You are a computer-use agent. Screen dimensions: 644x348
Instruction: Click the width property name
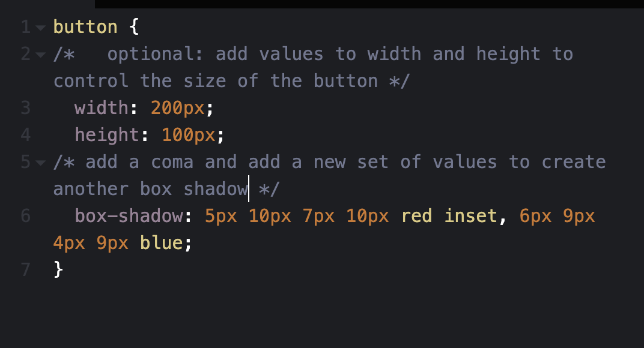pos(102,108)
